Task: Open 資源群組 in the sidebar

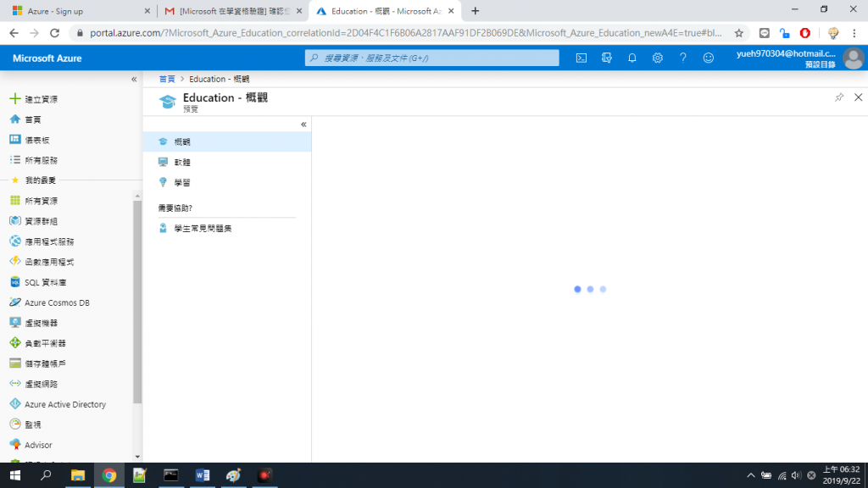Action: click(34, 221)
